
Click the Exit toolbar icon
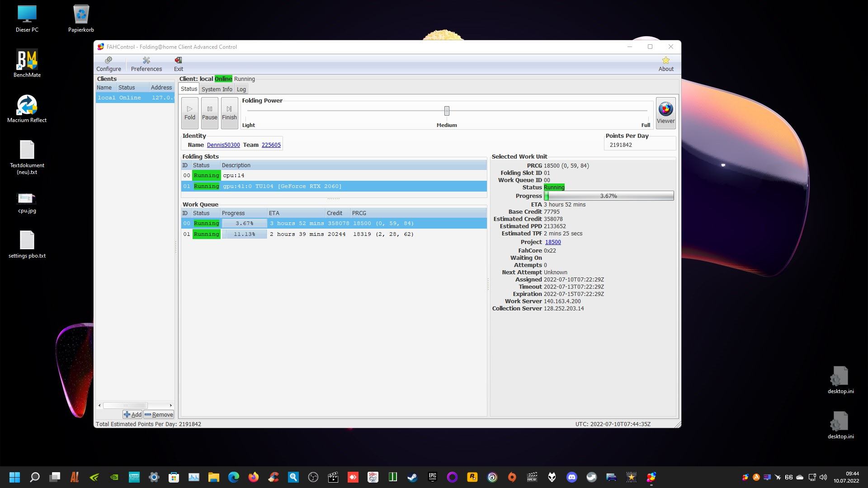[x=178, y=64]
